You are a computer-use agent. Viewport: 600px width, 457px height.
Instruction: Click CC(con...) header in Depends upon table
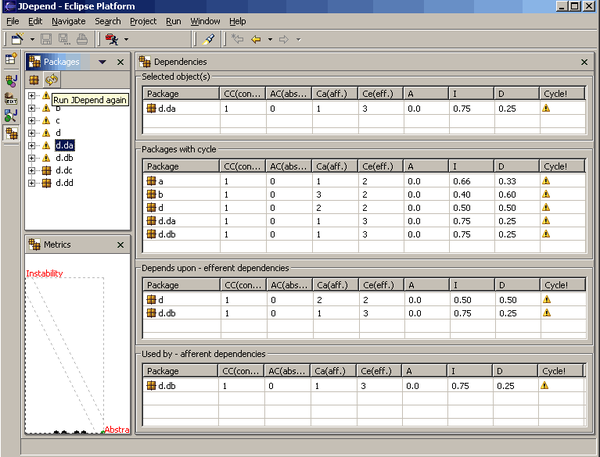243,285
